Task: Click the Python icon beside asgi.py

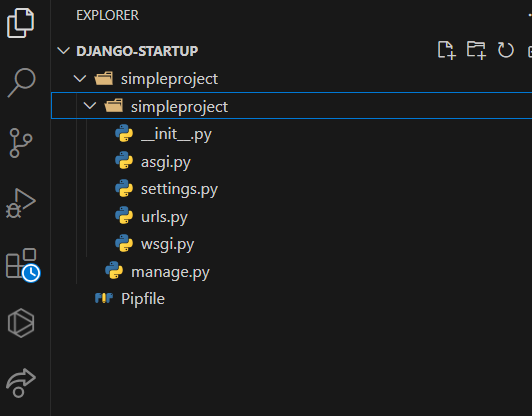Action: [x=124, y=160]
